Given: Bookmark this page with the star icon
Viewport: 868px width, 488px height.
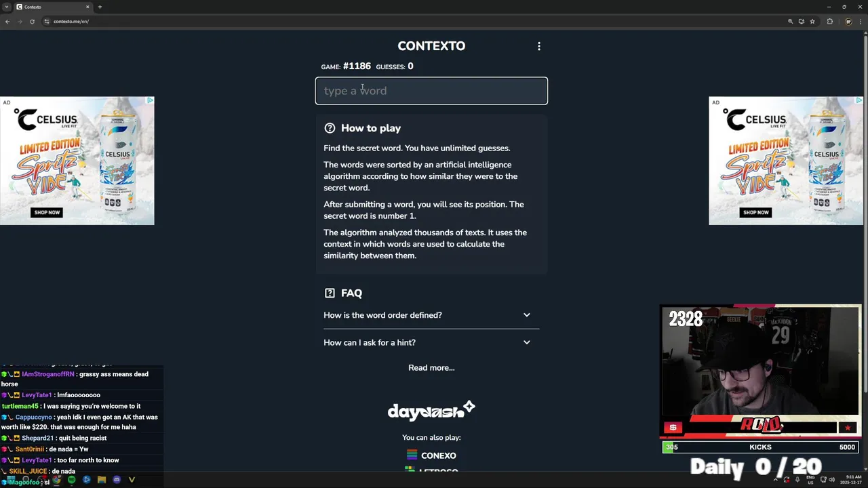Looking at the screenshot, I should pyautogui.click(x=812, y=21).
